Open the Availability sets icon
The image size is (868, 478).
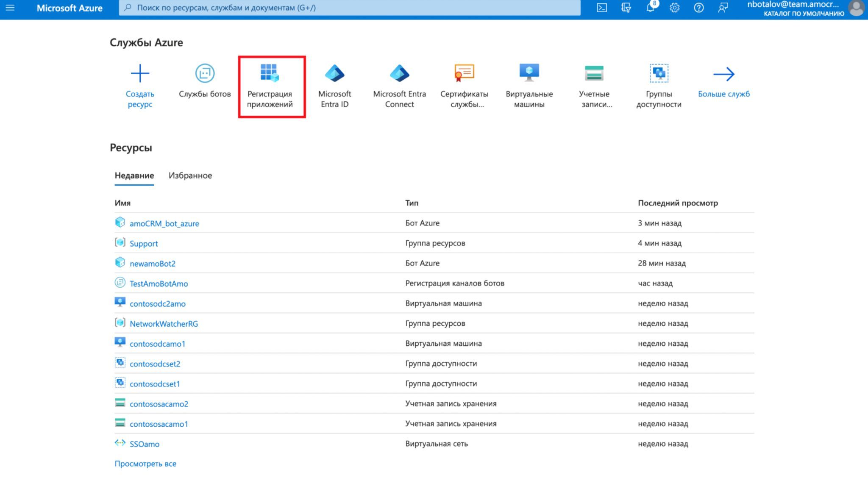tap(659, 73)
